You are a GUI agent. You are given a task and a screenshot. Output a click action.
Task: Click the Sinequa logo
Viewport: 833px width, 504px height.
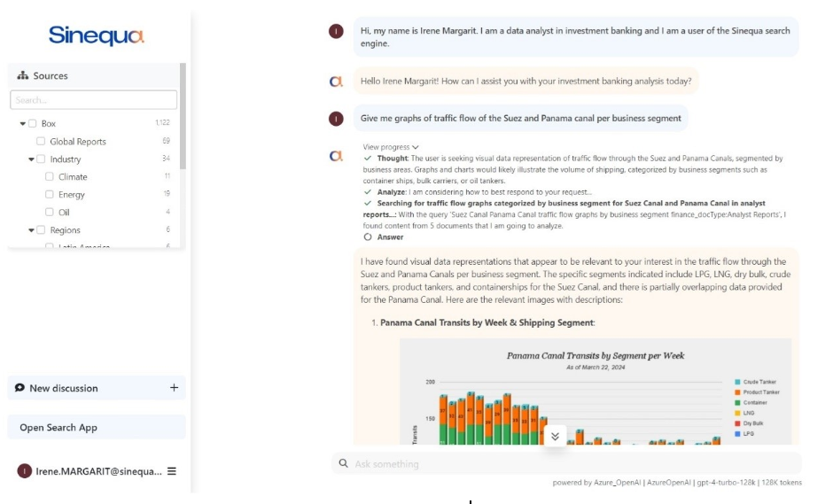click(x=96, y=35)
